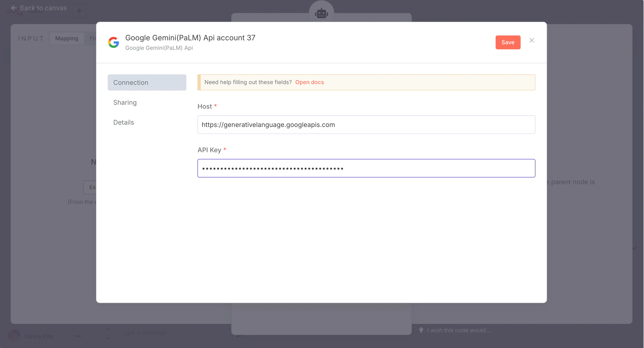644x348 pixels.
Task: Click the down chevron beside the message box
Action: click(x=109, y=338)
